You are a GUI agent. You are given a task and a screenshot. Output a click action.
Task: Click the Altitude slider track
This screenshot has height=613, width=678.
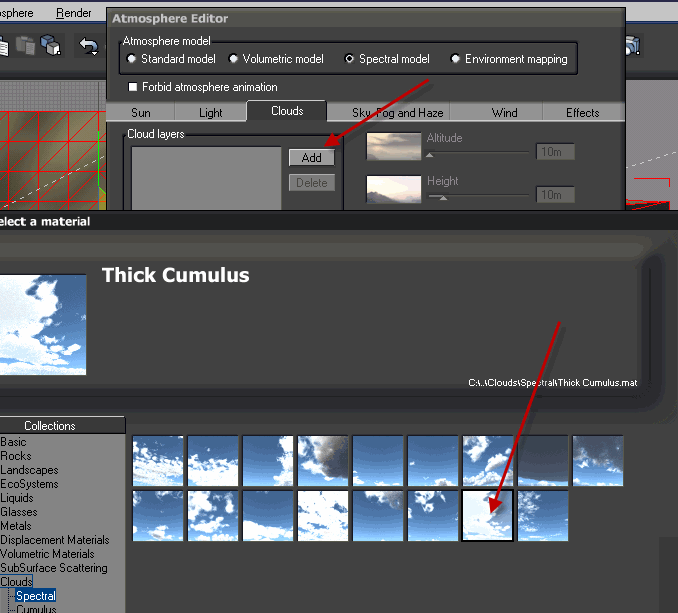tap(478, 153)
